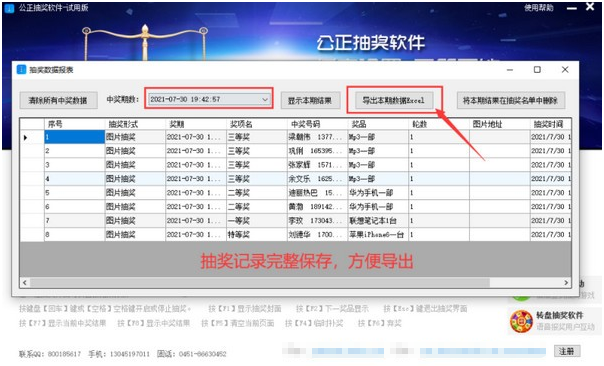Select the cell with 序号 6
The image size is (604, 366).
click(74, 207)
